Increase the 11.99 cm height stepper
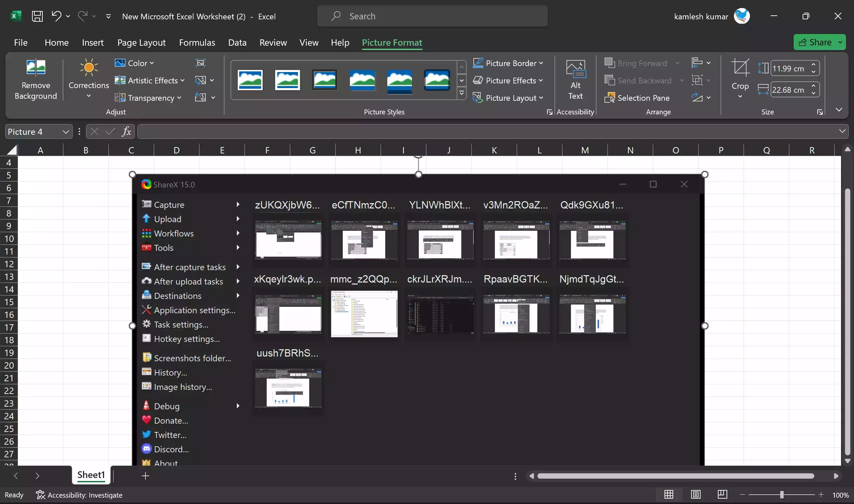The height and width of the screenshot is (504, 854). click(813, 64)
